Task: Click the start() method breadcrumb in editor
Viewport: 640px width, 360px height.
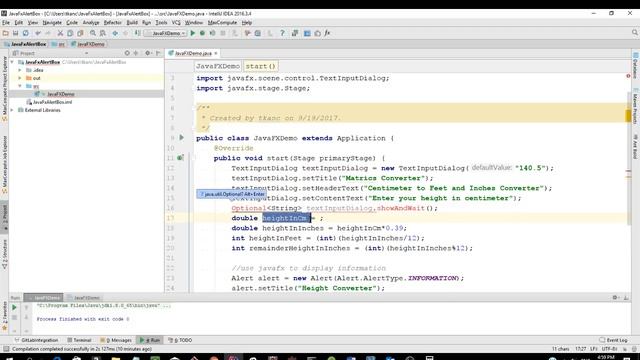Action: pyautogui.click(x=261, y=66)
